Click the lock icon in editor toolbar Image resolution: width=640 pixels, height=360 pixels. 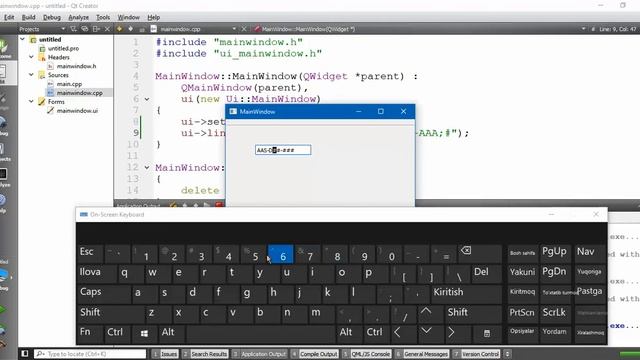pyautogui.click(x=142, y=29)
